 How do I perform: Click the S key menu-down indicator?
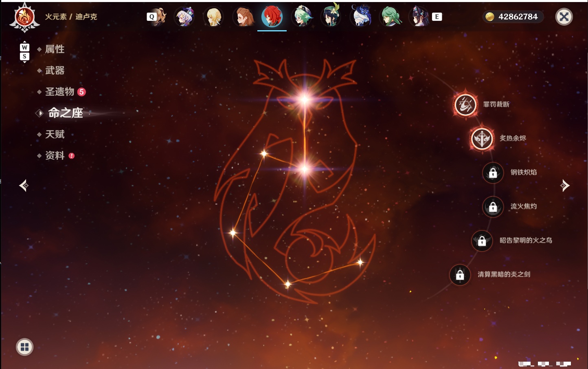coord(24,56)
